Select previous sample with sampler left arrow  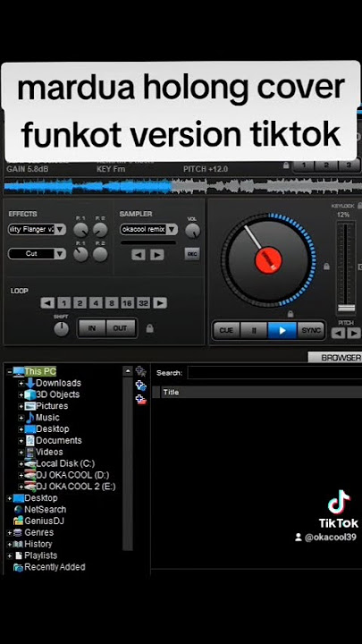point(139,255)
